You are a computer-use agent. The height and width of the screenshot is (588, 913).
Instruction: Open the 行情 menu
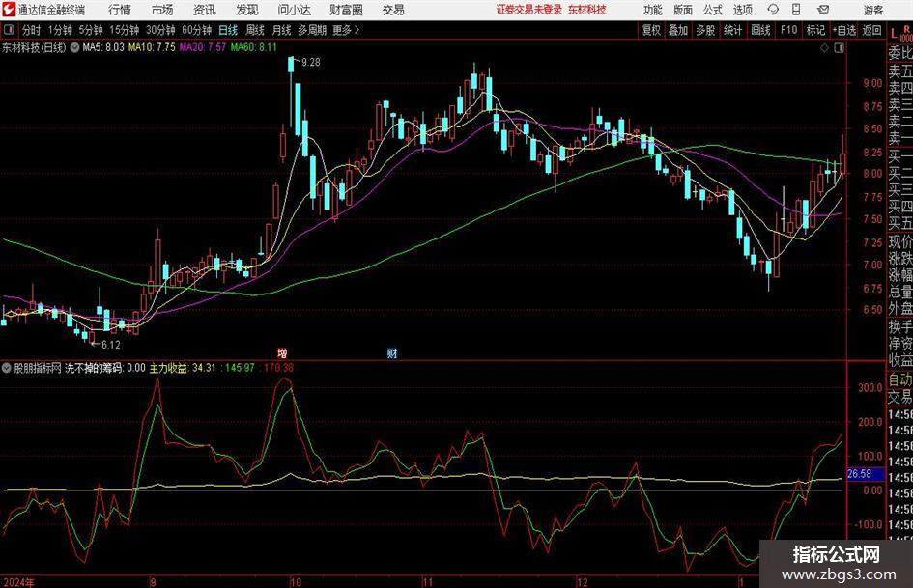point(120,10)
